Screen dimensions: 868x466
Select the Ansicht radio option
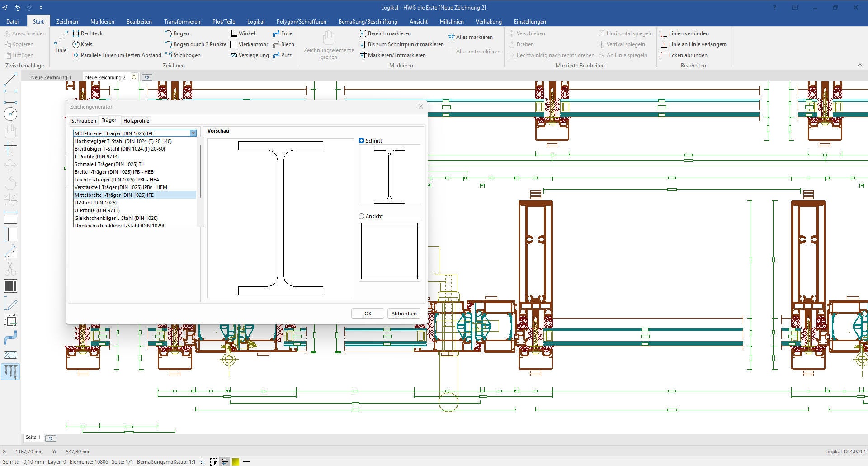coord(361,216)
